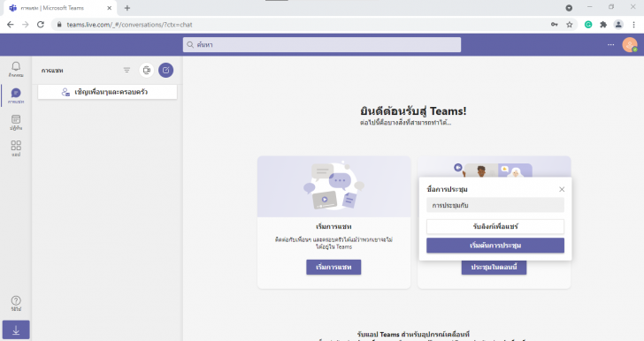Open the tab search dropdown arrow in the title bar
The height and width of the screenshot is (341, 644).
pos(569,8)
